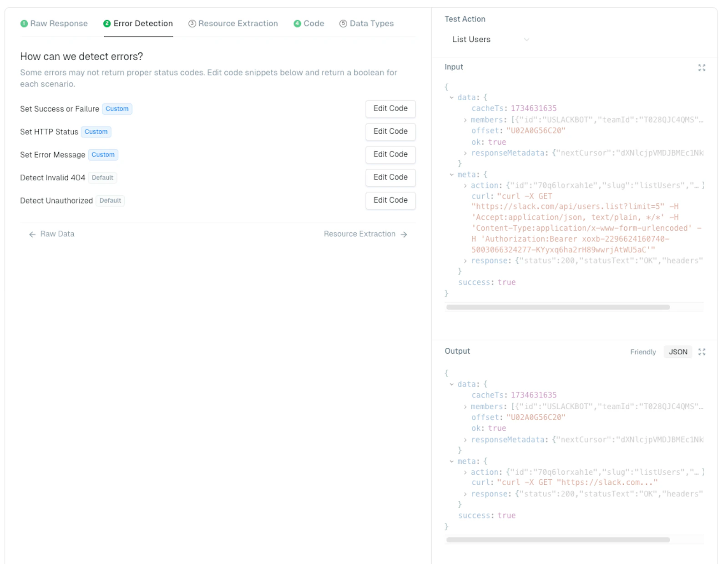This screenshot has width=728, height=564.
Task: Click the Default badge next to Detect Unauthorized
Action: (x=110, y=201)
